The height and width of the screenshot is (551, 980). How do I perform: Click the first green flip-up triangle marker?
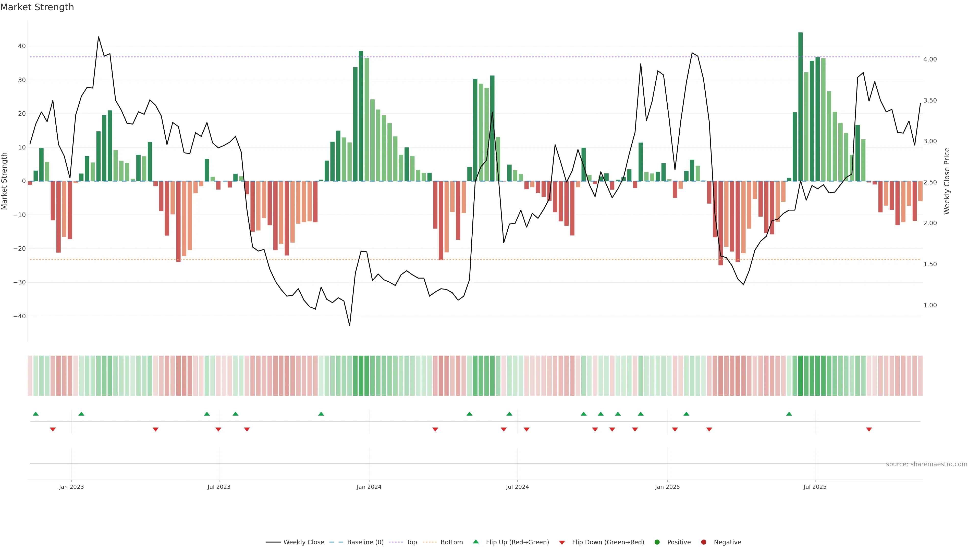(x=36, y=414)
